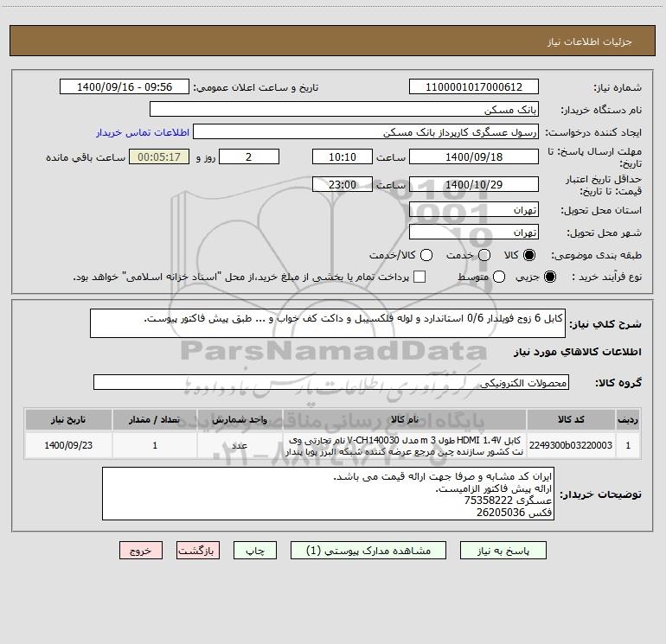
Task: Click the تاریخ نیاز column header
Action: [x=68, y=419]
